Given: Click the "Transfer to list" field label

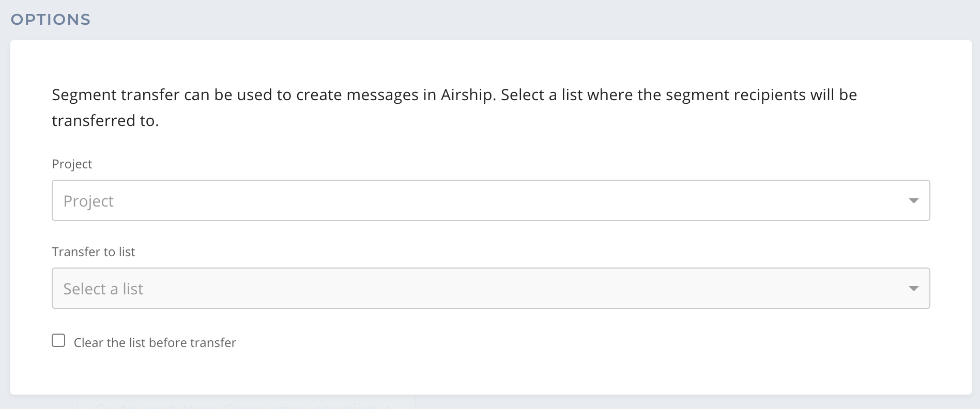Looking at the screenshot, I should 93,252.
